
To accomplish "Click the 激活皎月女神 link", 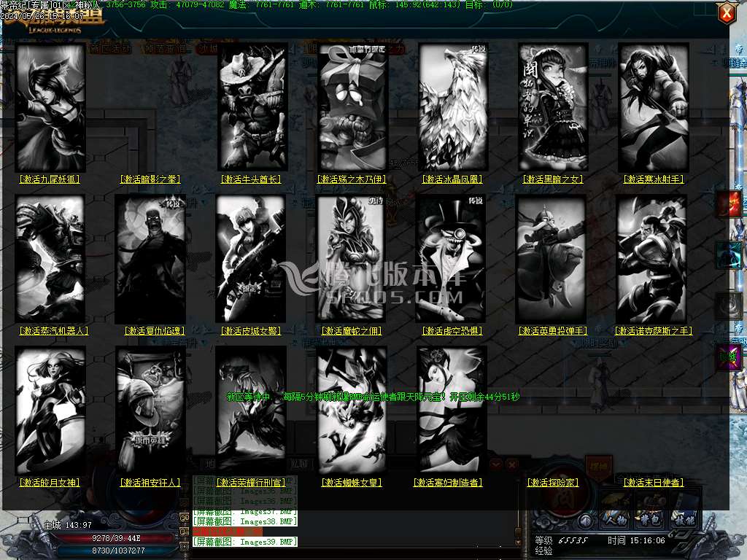I will [x=50, y=483].
